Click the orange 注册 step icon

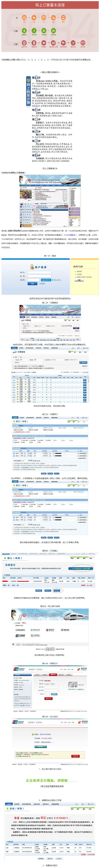(24, 18)
